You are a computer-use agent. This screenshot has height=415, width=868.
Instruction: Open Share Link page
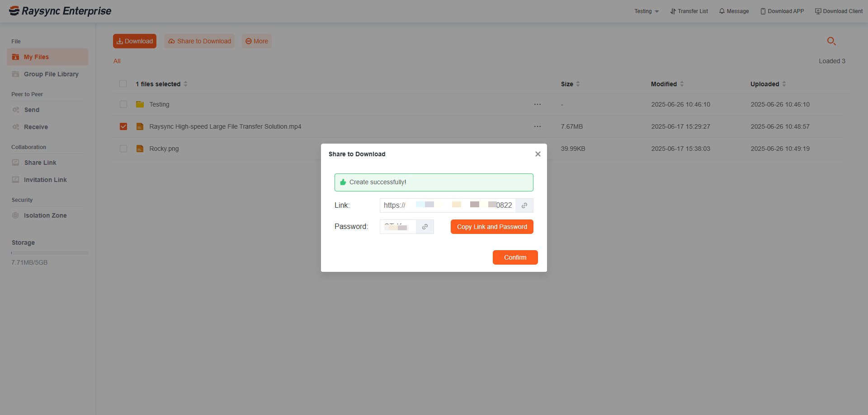tap(47, 163)
